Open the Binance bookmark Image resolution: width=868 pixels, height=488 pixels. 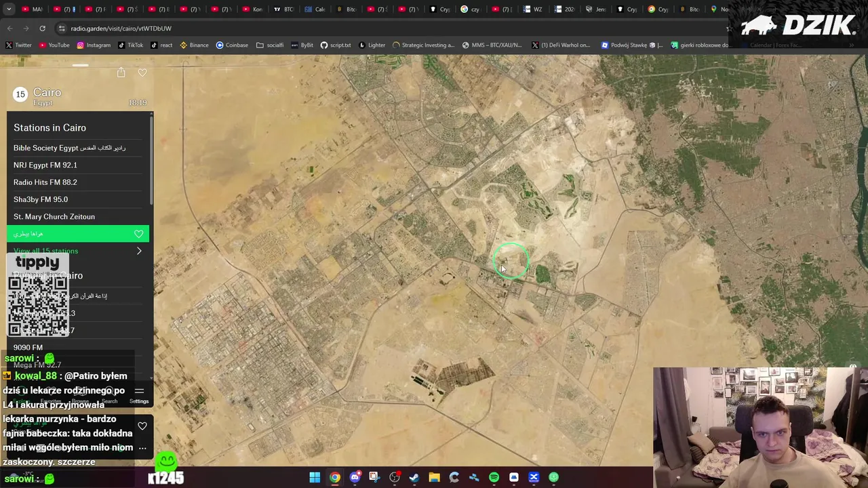coord(194,45)
